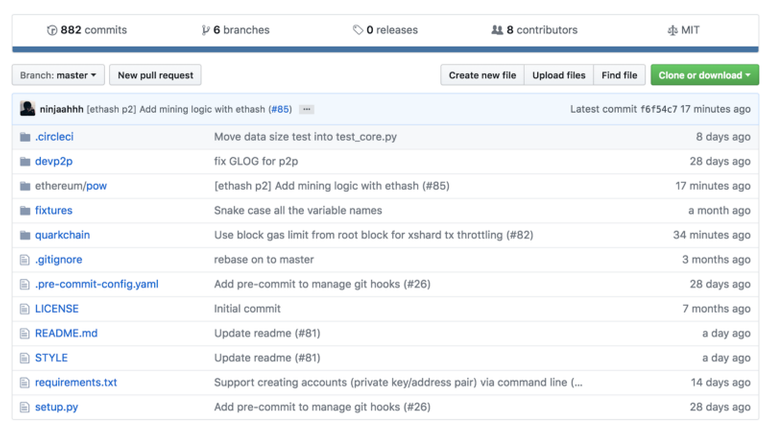Click the setup.py file icon

coord(25,407)
